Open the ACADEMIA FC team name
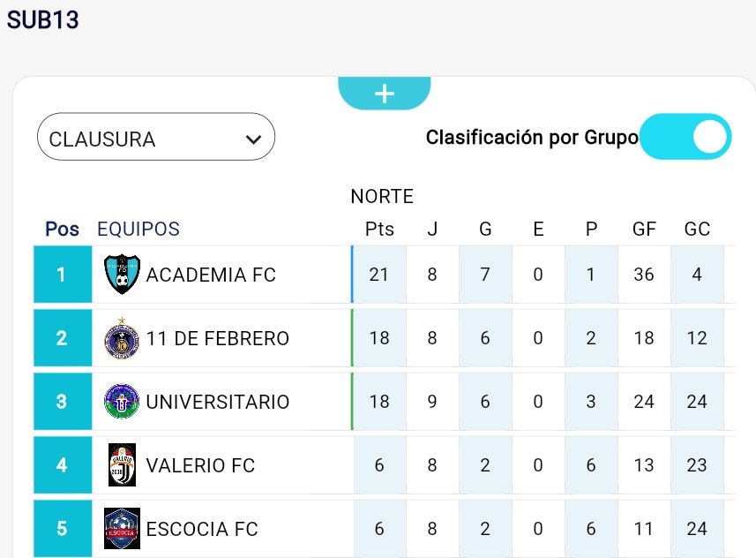The image size is (756, 558). (x=211, y=275)
